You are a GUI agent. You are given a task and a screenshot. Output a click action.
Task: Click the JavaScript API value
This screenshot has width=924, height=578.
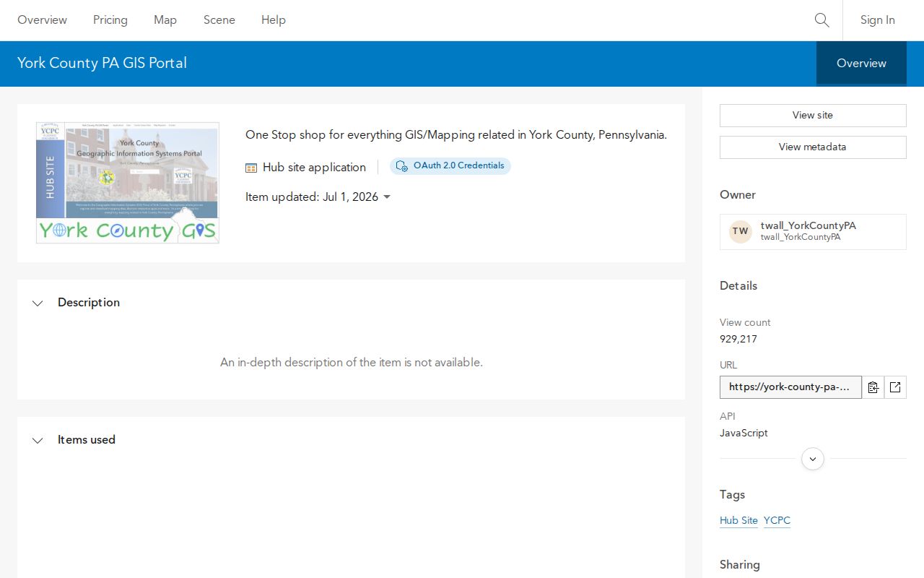point(744,433)
